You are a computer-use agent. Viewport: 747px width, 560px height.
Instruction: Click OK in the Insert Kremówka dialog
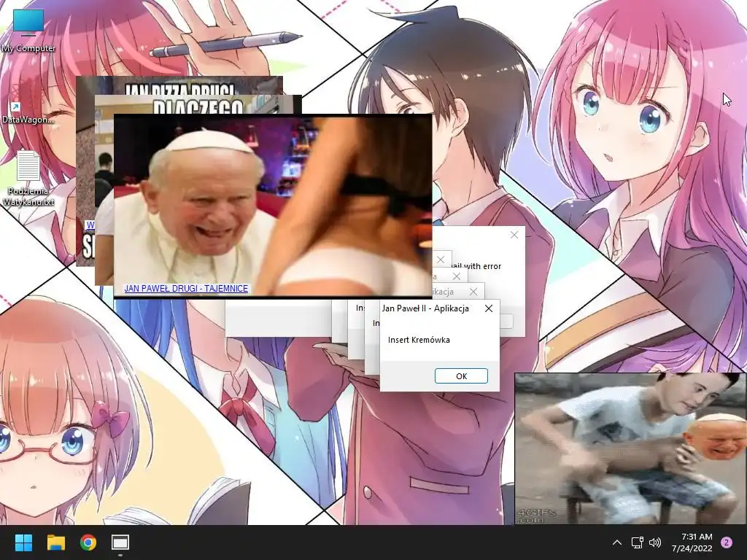click(461, 376)
